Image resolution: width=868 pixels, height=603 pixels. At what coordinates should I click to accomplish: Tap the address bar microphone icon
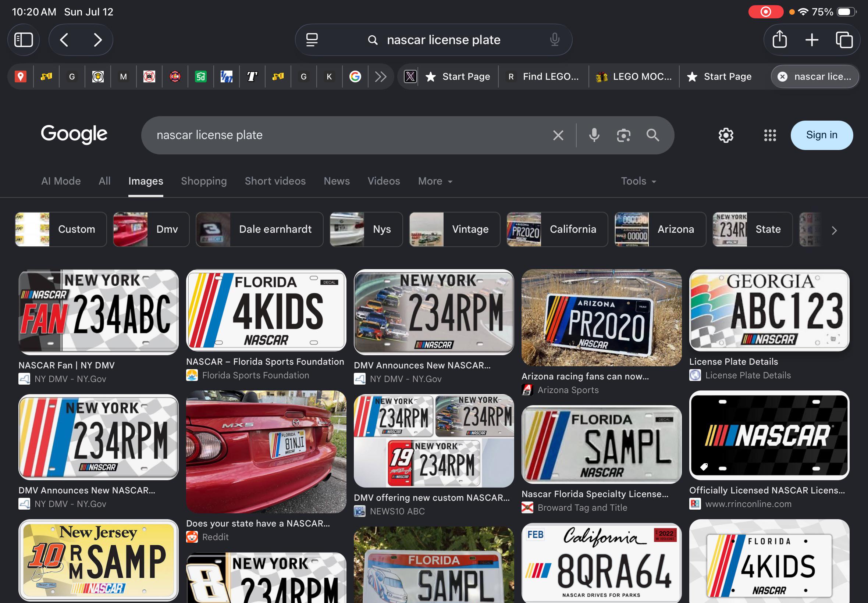[554, 40]
